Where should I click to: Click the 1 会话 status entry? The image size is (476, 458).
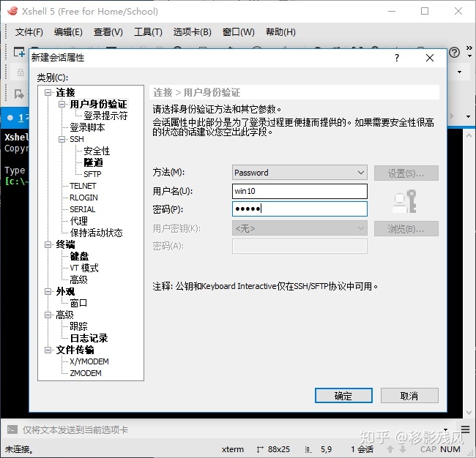point(362,449)
